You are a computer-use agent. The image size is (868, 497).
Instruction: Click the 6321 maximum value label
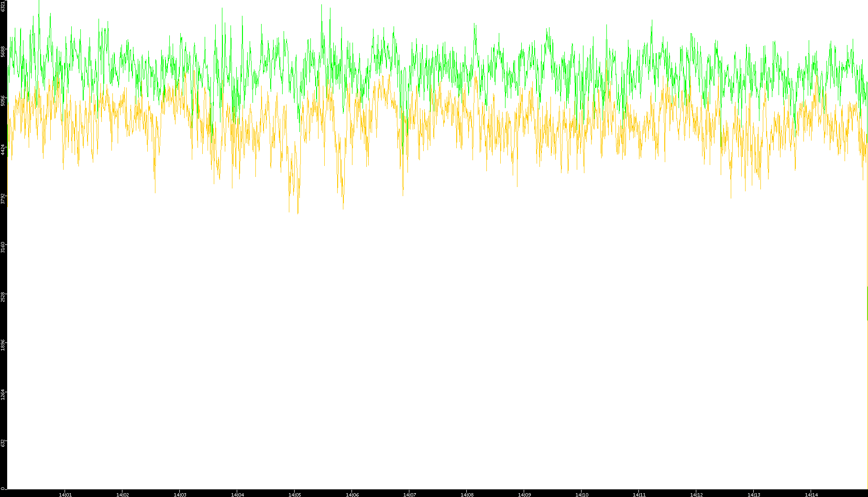click(x=3, y=6)
